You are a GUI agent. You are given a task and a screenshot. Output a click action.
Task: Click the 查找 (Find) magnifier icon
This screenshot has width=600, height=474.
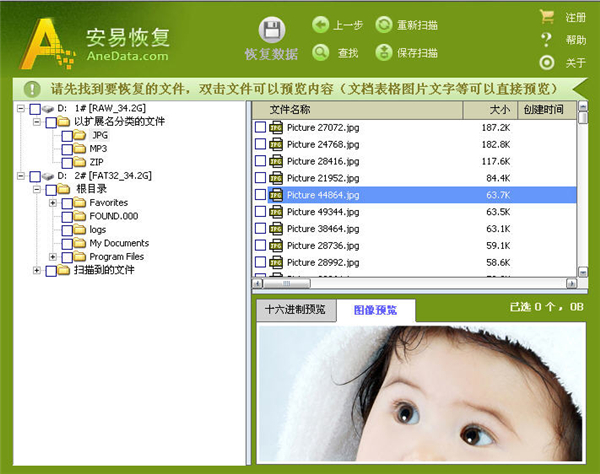[321, 53]
